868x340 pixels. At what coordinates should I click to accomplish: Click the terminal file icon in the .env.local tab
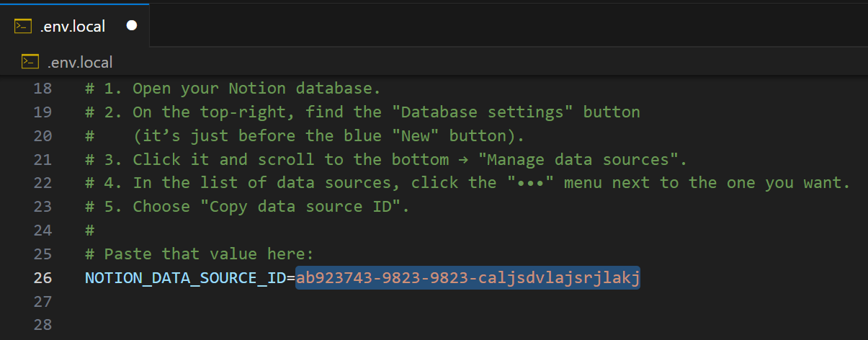click(x=22, y=27)
